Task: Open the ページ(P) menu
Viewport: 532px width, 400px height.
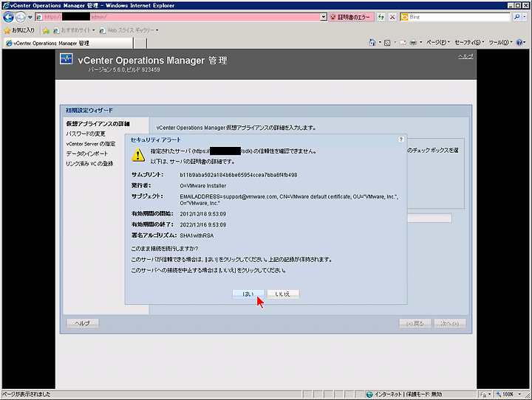Action: pyautogui.click(x=437, y=42)
